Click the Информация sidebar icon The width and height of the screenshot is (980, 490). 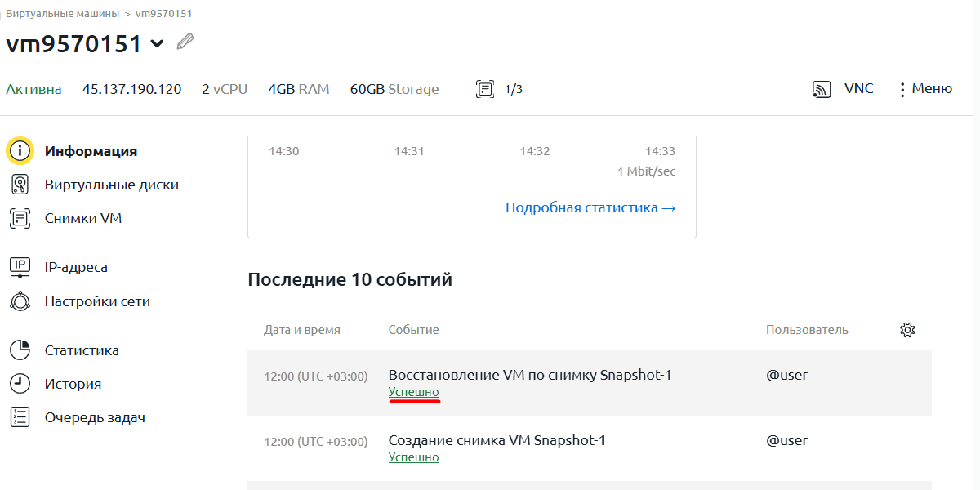point(20,151)
